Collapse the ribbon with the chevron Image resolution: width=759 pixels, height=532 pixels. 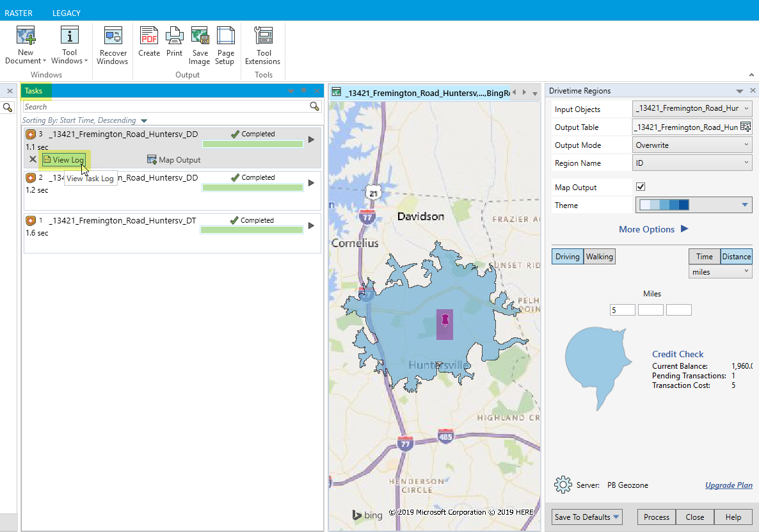point(751,74)
